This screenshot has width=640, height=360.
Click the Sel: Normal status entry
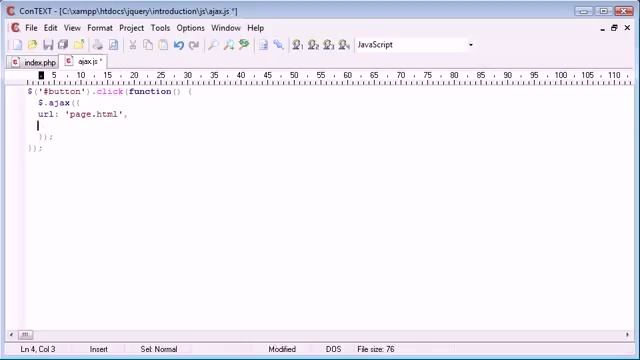[x=159, y=349]
